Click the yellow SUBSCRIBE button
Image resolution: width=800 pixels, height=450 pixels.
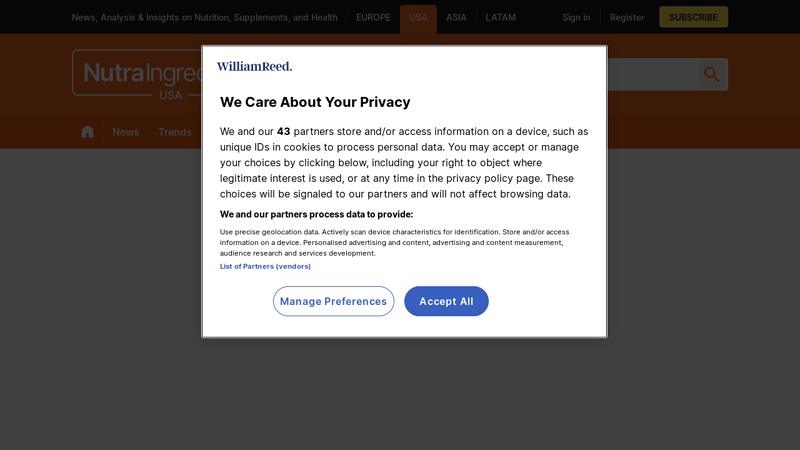[x=693, y=17]
